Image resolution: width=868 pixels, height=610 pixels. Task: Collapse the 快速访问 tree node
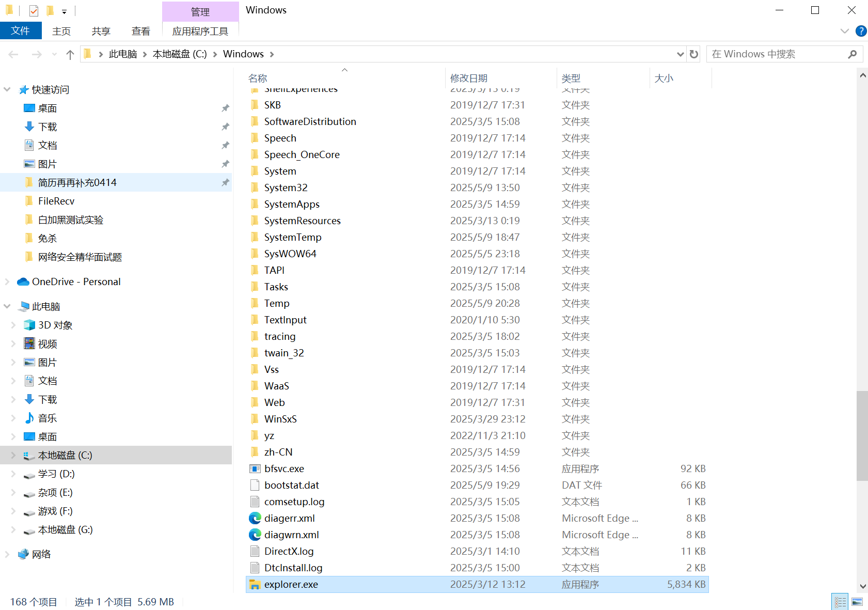(7, 89)
